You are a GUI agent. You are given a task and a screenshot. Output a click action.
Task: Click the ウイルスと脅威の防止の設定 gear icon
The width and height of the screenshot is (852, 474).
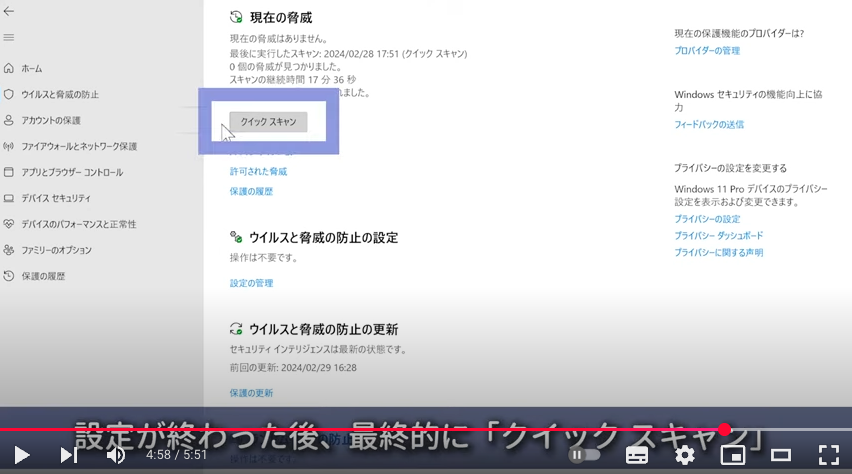(x=236, y=237)
